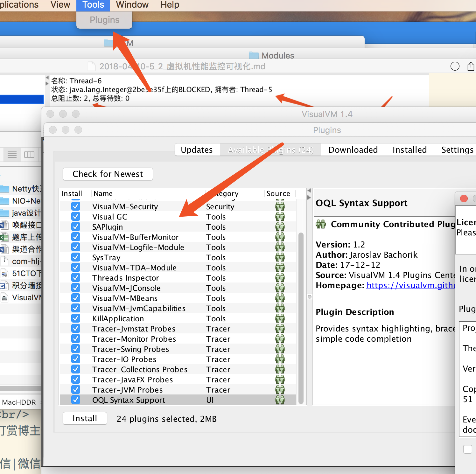Click the source icon for SysTray

click(x=280, y=257)
